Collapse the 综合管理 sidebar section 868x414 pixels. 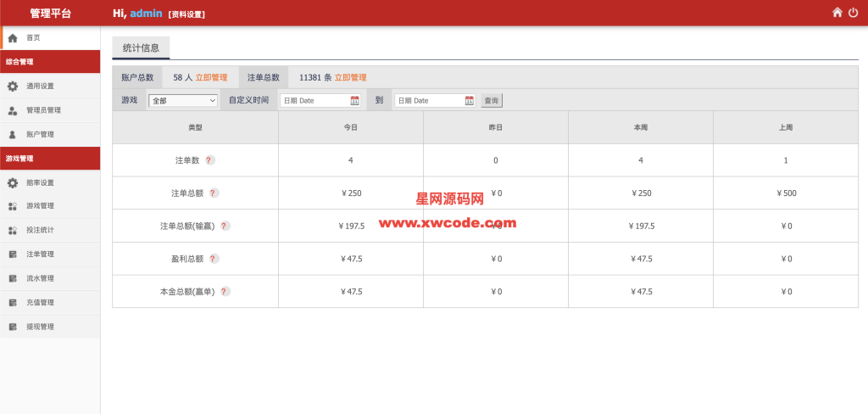(50, 62)
